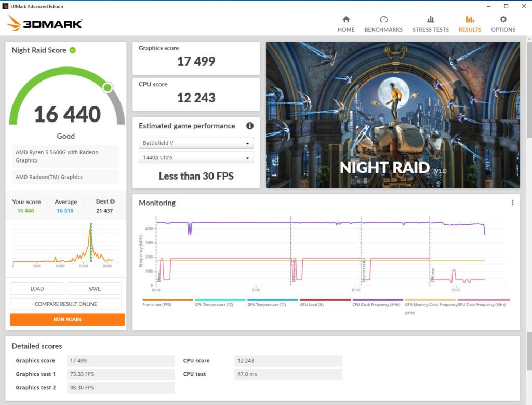Screen dimensions: 532x405
Task: Click the Night Raid preview image
Action: [393, 115]
